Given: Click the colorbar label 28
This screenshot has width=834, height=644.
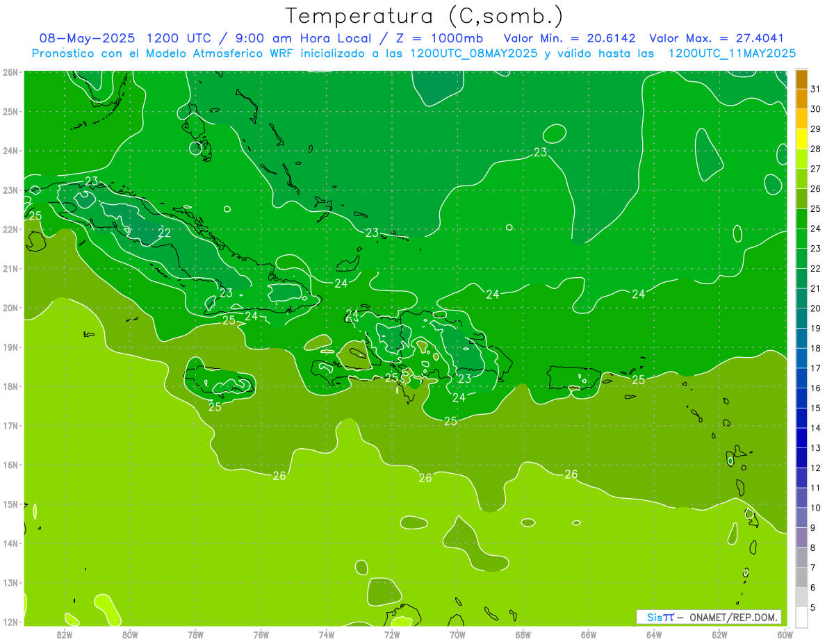Looking at the screenshot, I should pyautogui.click(x=815, y=149).
